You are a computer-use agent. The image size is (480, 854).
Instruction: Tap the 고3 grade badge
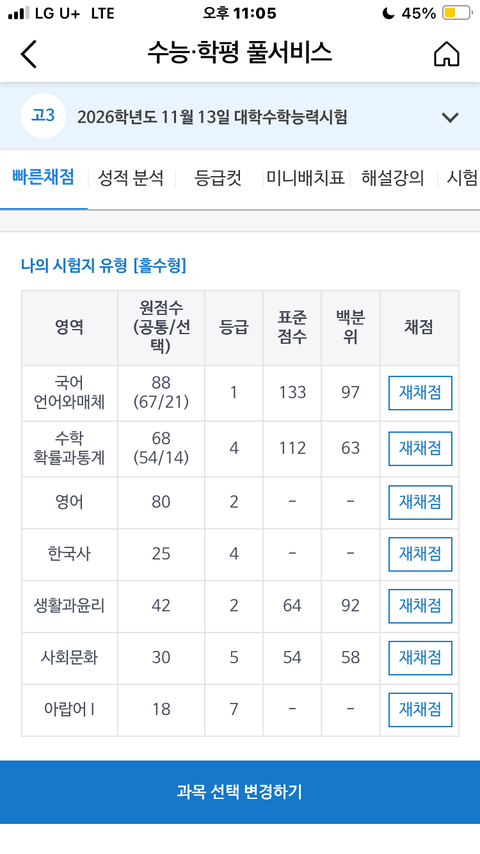[x=43, y=116]
